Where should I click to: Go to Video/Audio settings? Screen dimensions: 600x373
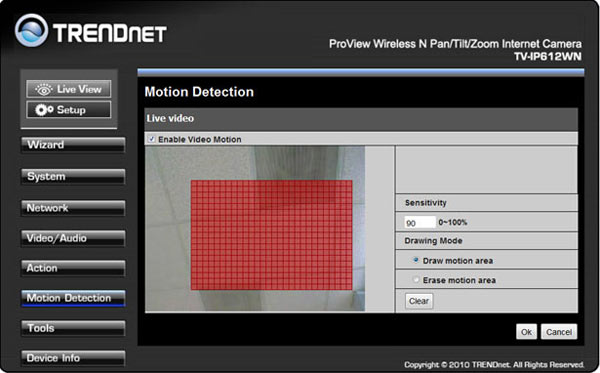coord(73,238)
